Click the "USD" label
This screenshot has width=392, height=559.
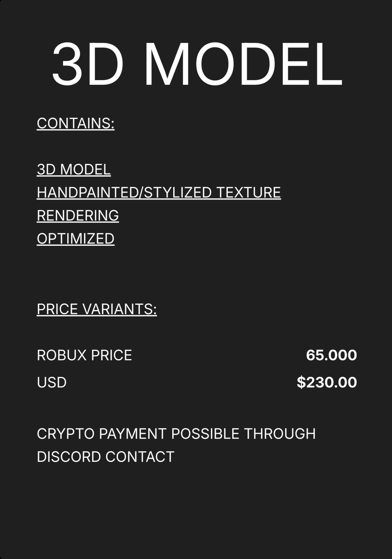52,382
